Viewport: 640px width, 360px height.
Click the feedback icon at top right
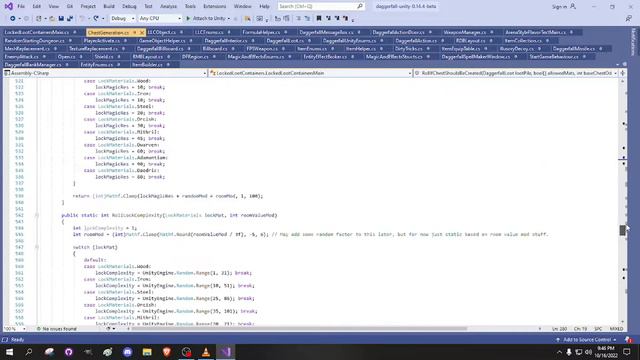click(629, 18)
